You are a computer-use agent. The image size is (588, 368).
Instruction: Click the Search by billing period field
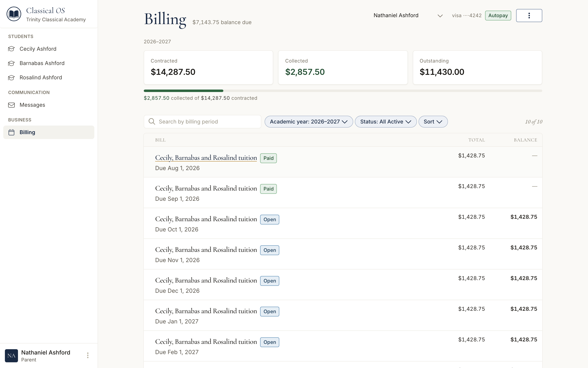[202, 122]
